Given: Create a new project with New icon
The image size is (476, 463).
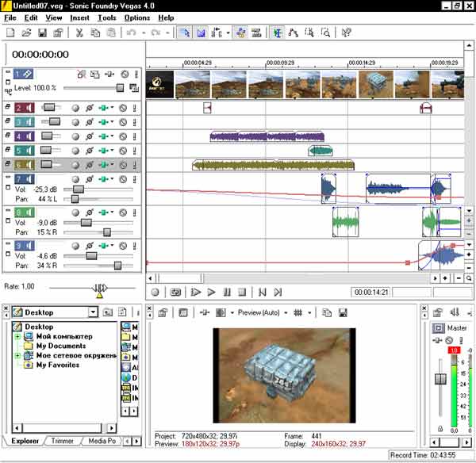Looking at the screenshot, I should coord(10,33).
